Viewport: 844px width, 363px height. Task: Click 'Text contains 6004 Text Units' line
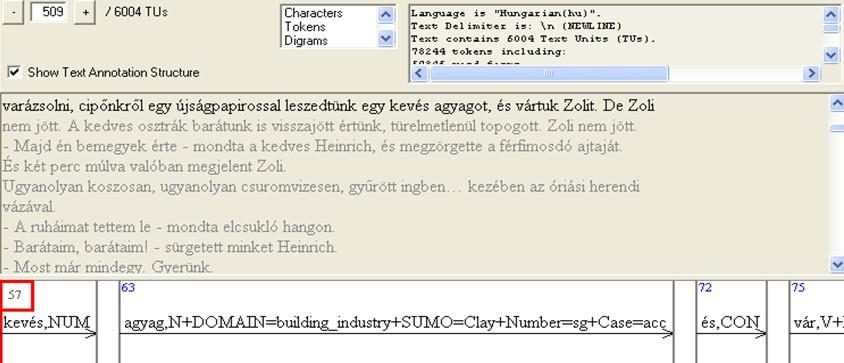(533, 39)
